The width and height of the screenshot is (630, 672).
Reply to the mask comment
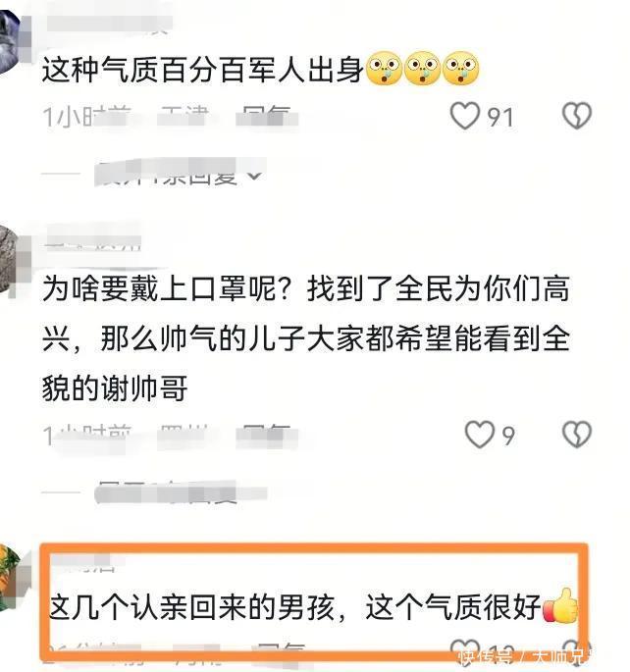(267, 436)
